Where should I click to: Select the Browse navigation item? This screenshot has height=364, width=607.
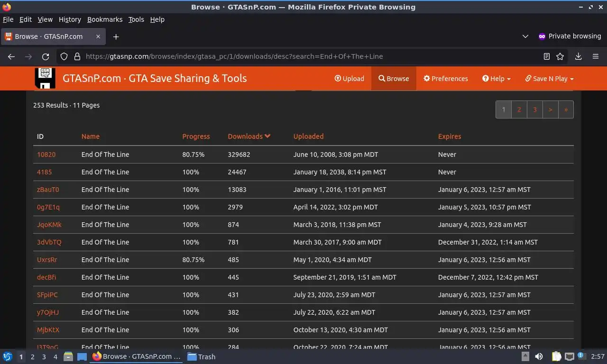click(x=394, y=79)
